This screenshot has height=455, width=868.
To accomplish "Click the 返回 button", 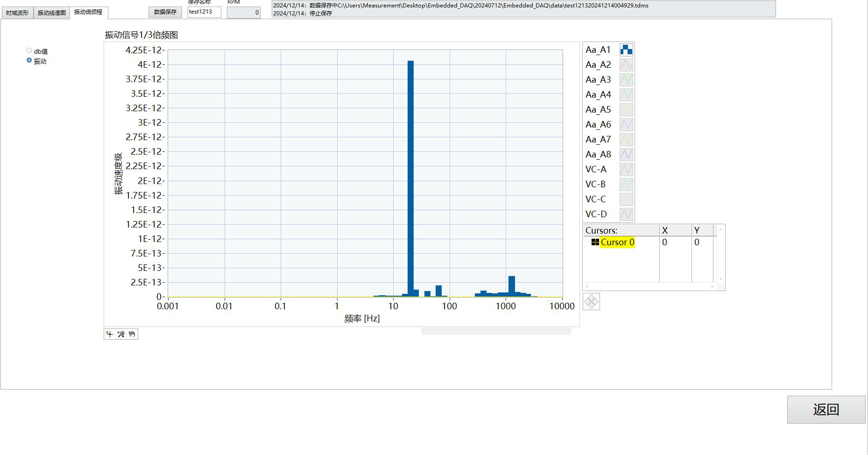I will point(826,410).
